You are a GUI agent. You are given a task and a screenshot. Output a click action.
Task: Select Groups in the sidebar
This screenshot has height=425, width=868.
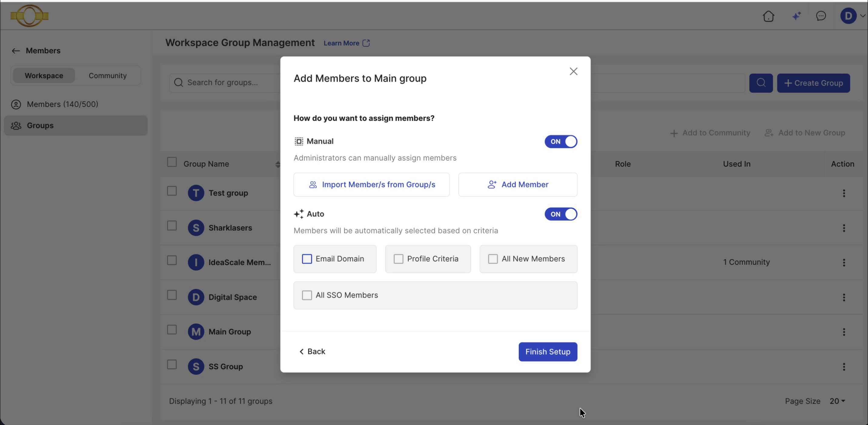tap(75, 125)
